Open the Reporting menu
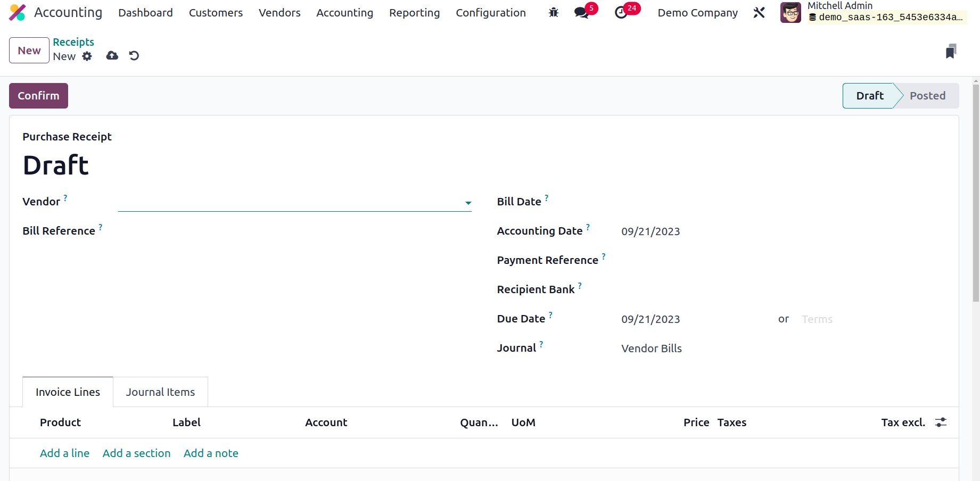The height and width of the screenshot is (481, 980). point(414,13)
